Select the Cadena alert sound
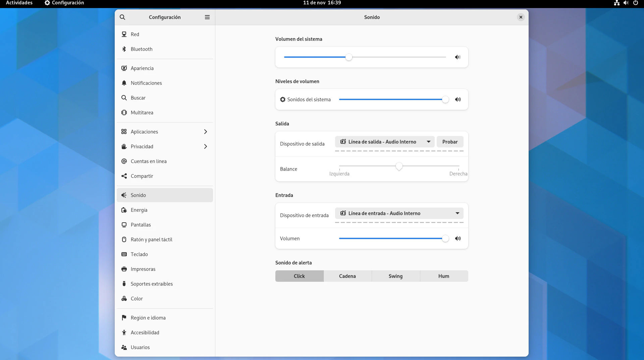 point(347,276)
